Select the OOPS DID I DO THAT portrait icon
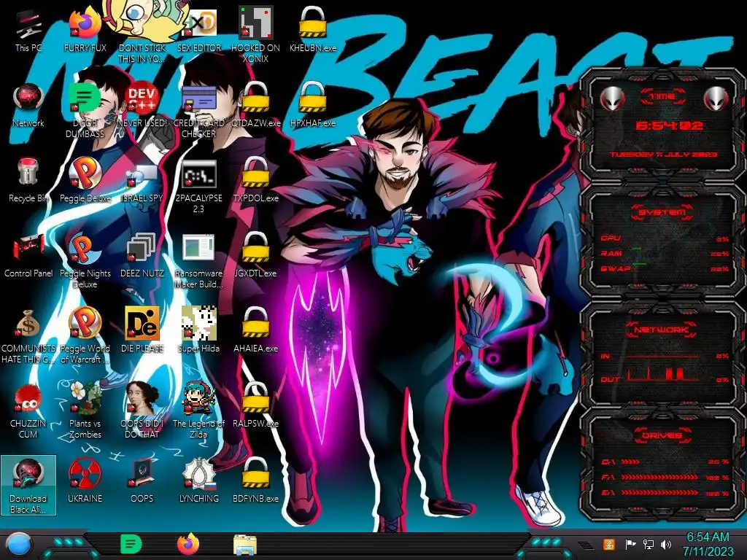The height and width of the screenshot is (560, 747). tap(142, 411)
